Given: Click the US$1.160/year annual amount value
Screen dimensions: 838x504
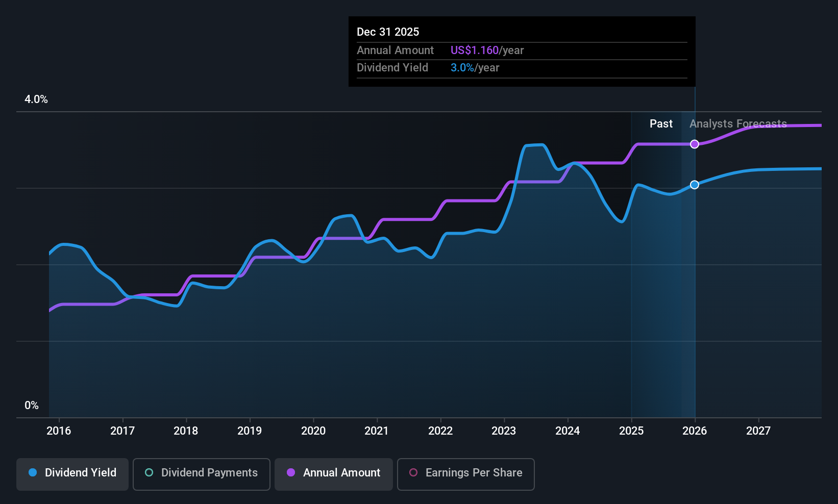Looking at the screenshot, I should 487,51.
